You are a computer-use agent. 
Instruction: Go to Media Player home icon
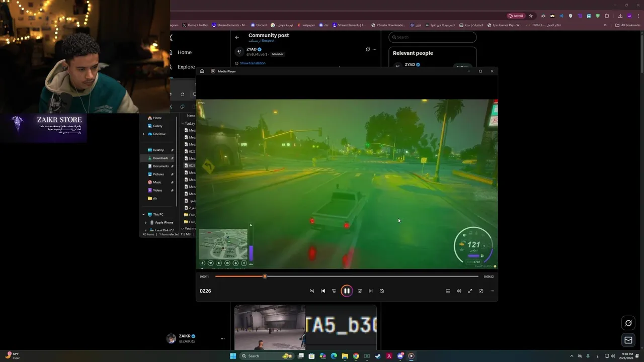202,71
